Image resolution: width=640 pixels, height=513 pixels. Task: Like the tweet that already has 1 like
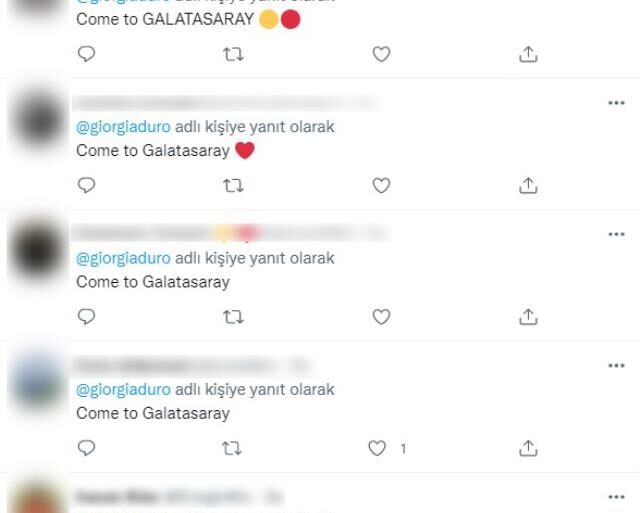377,448
